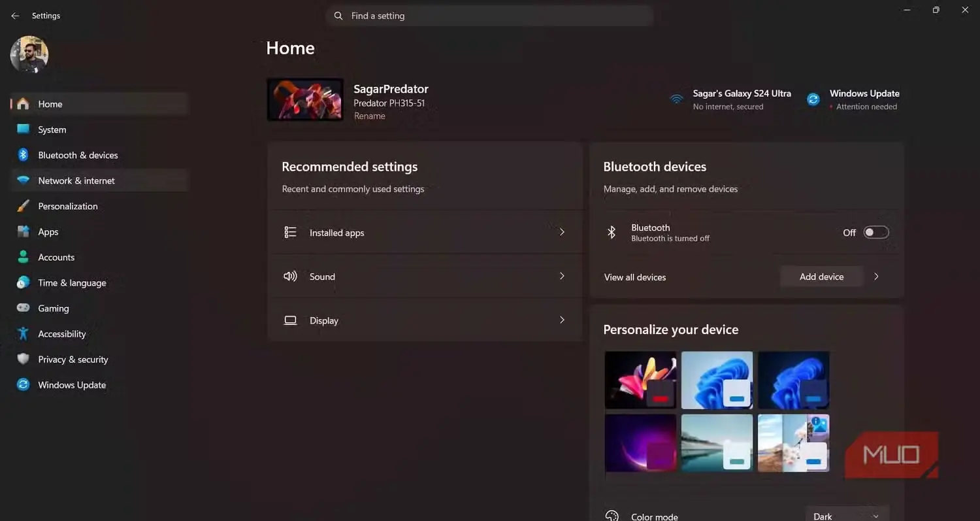This screenshot has height=521, width=980.
Task: Expand the Installed apps chevron
Action: coord(562,232)
